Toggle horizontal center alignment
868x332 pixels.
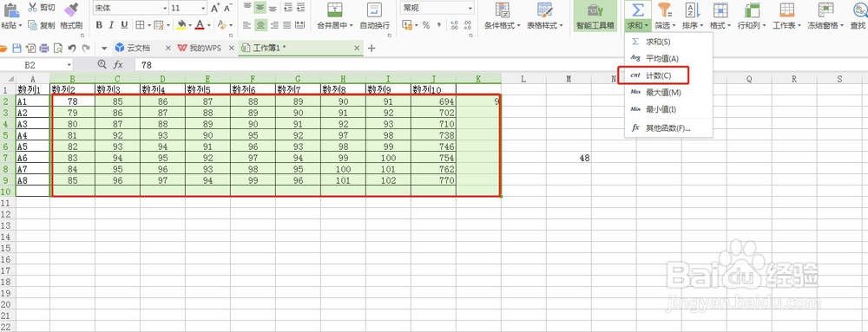point(260,25)
